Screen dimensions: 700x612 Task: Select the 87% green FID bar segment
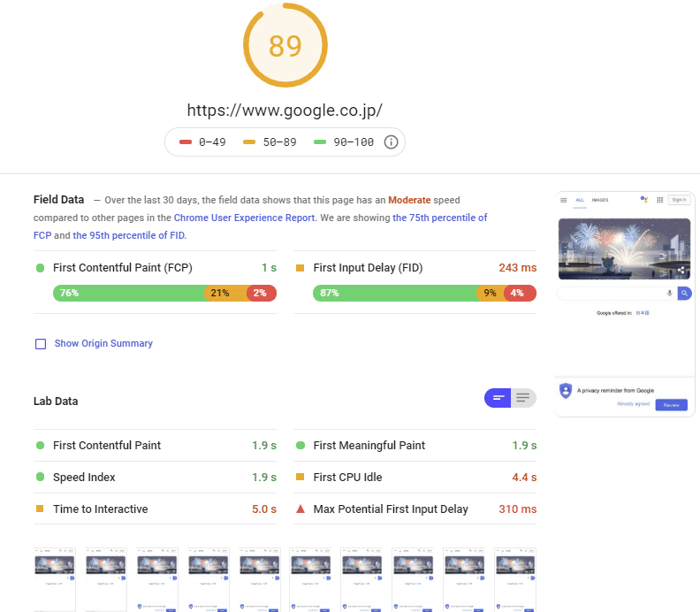coord(395,293)
